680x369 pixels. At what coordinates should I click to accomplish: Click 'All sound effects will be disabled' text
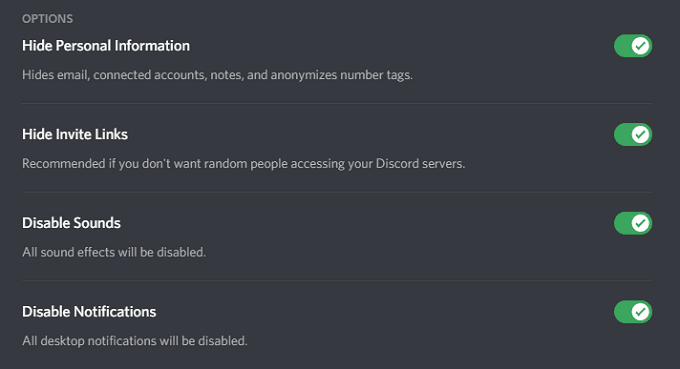(x=114, y=252)
